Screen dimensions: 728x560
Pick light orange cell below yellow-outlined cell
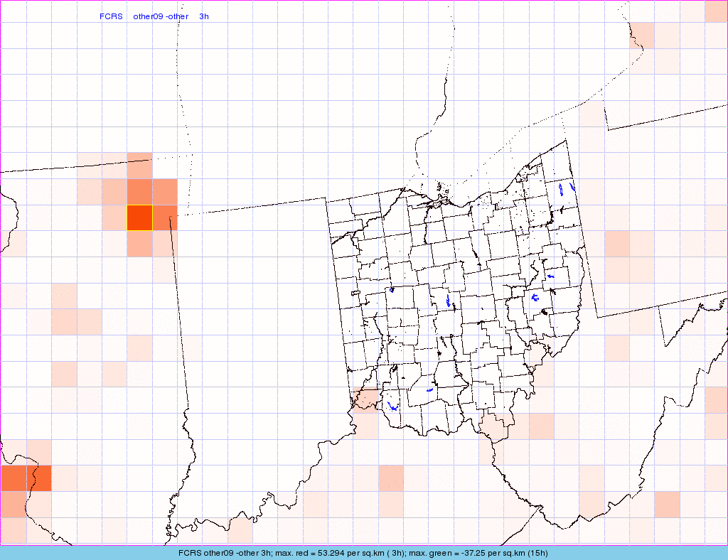(x=139, y=244)
